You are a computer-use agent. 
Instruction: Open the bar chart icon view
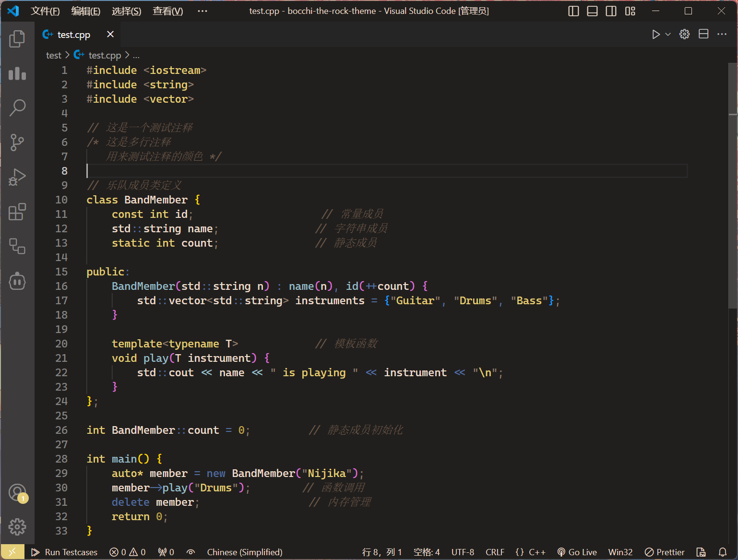click(x=17, y=73)
